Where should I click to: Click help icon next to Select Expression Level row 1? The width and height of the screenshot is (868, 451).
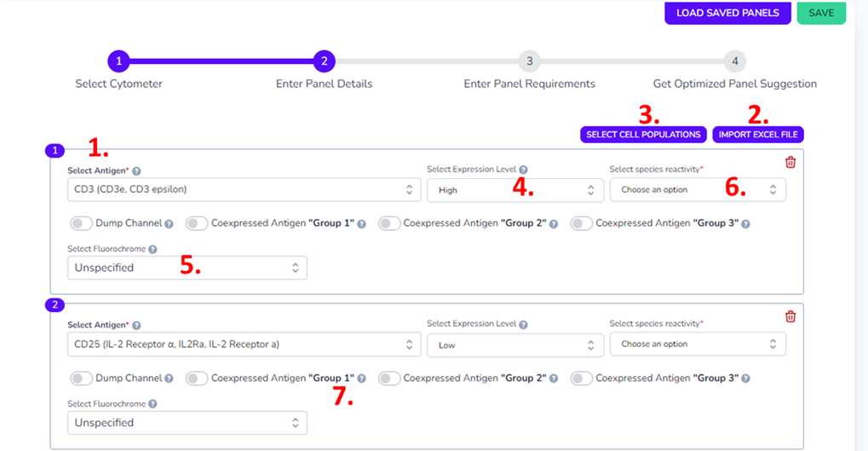click(523, 170)
